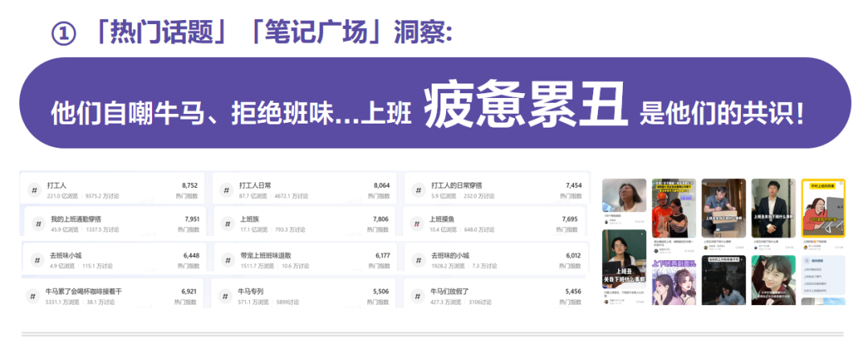Open the note thumbnail of woman looking upward
Viewport: 868px width, 354px height.
coord(624,195)
